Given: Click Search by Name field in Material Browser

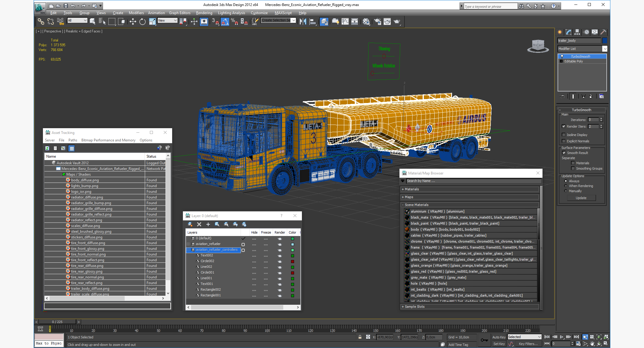Looking at the screenshot, I should point(474,181).
